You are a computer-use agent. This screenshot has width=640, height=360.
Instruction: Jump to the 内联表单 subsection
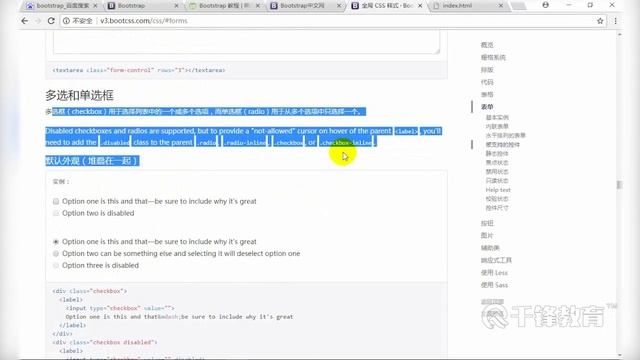(497, 127)
